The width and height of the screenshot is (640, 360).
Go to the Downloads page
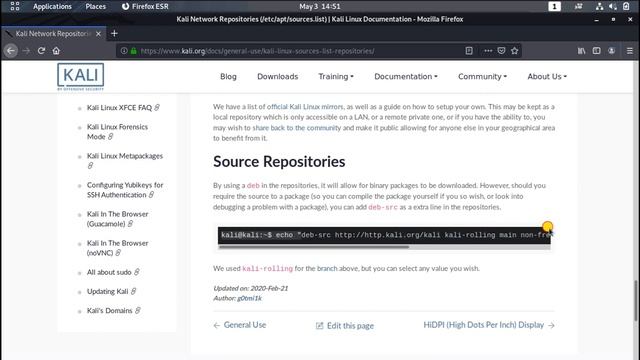point(278,76)
